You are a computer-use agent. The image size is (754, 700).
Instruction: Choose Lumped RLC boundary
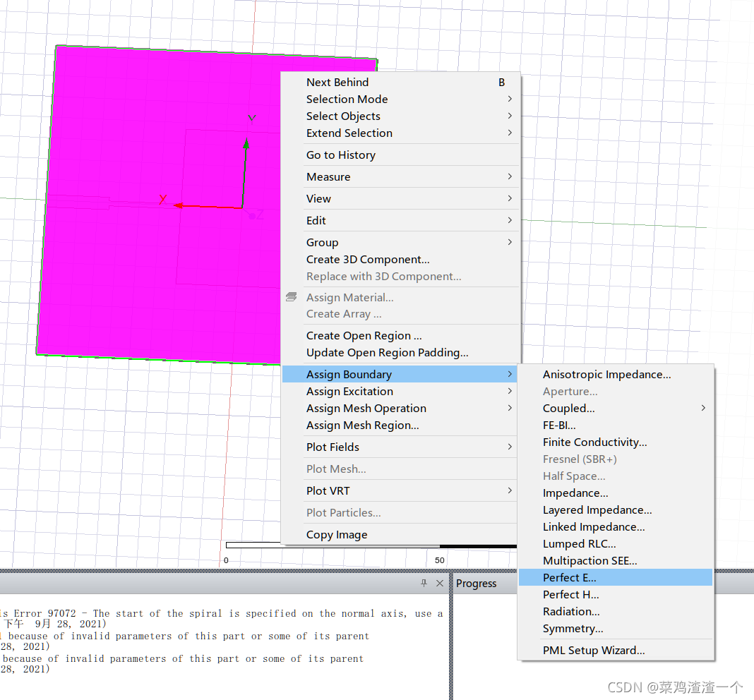pyautogui.click(x=616, y=544)
